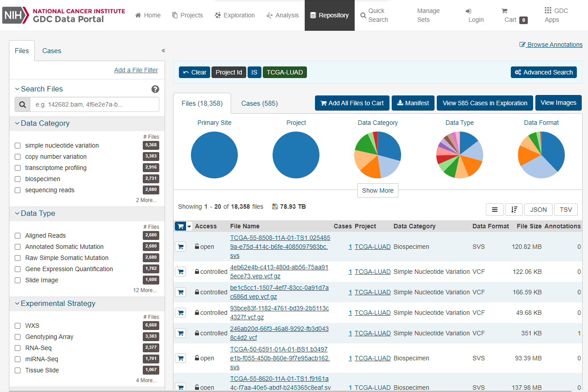Viewport: 588px width, 392px height.
Task: Check the copy number variation filter
Action: [x=17, y=157]
